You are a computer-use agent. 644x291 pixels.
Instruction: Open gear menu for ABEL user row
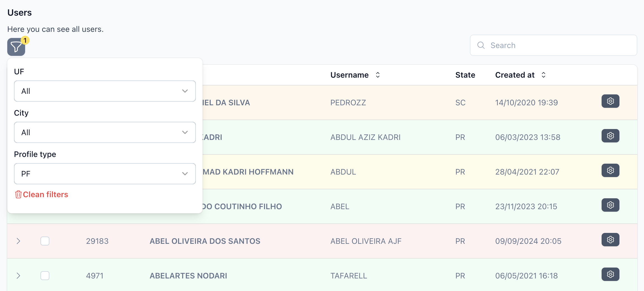[610, 205]
